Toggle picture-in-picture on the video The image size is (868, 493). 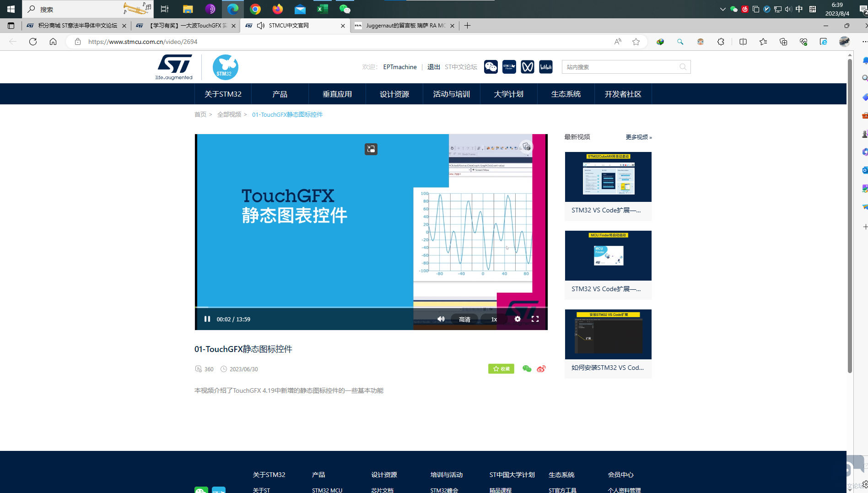(x=371, y=149)
